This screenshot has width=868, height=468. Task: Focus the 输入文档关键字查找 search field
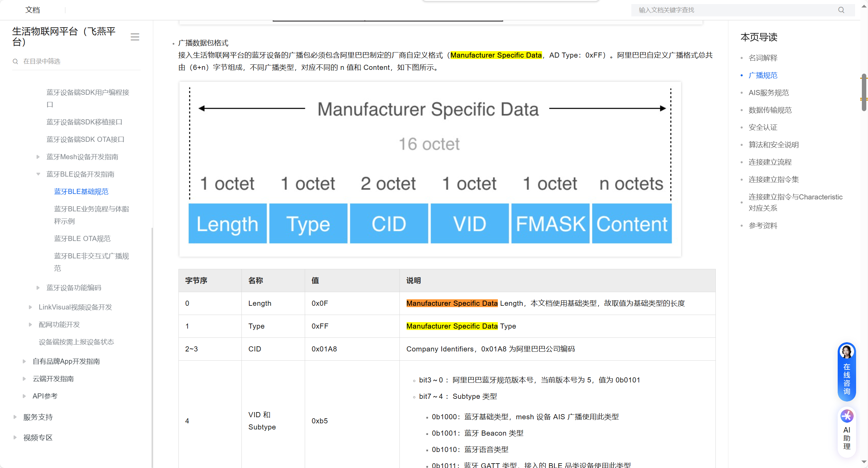click(732, 10)
